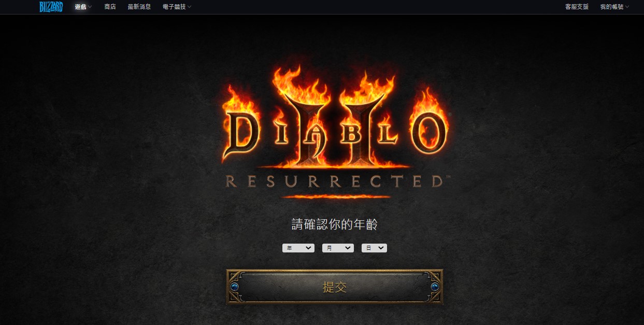Open the 月 month dropdown
The image size is (644, 325).
(x=338, y=248)
